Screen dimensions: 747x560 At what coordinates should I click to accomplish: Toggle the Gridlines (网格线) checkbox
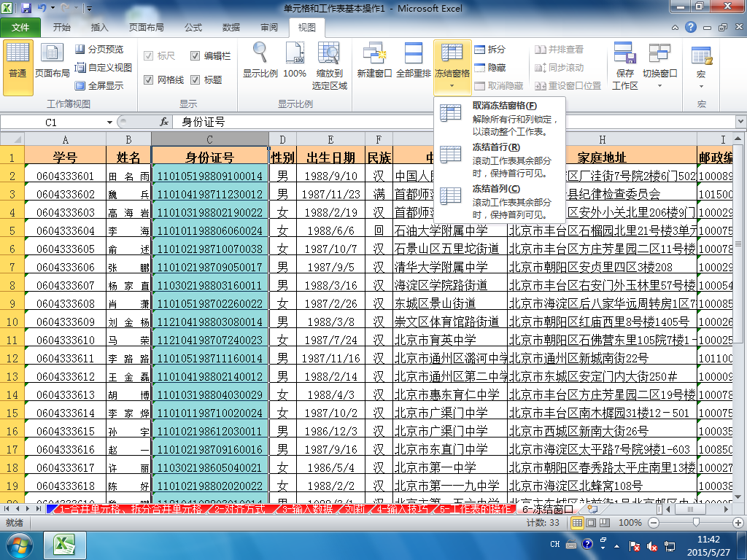coord(149,80)
